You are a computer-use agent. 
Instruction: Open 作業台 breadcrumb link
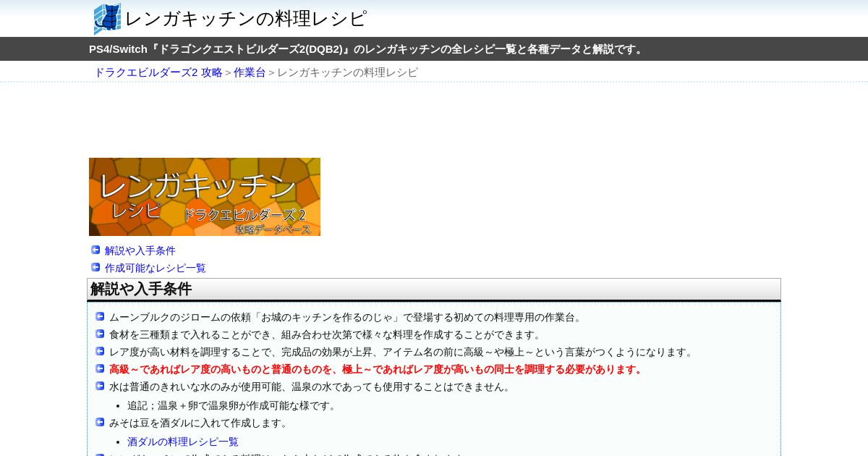tap(250, 72)
